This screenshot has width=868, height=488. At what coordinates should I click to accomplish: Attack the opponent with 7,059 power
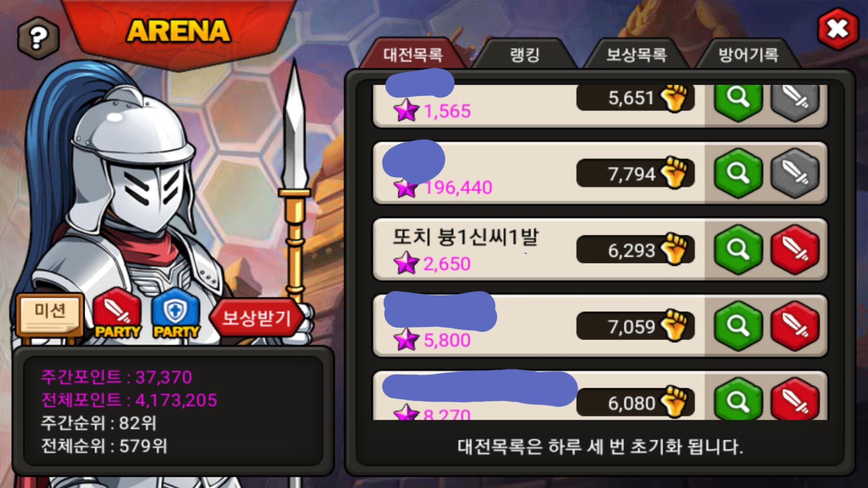point(795,325)
